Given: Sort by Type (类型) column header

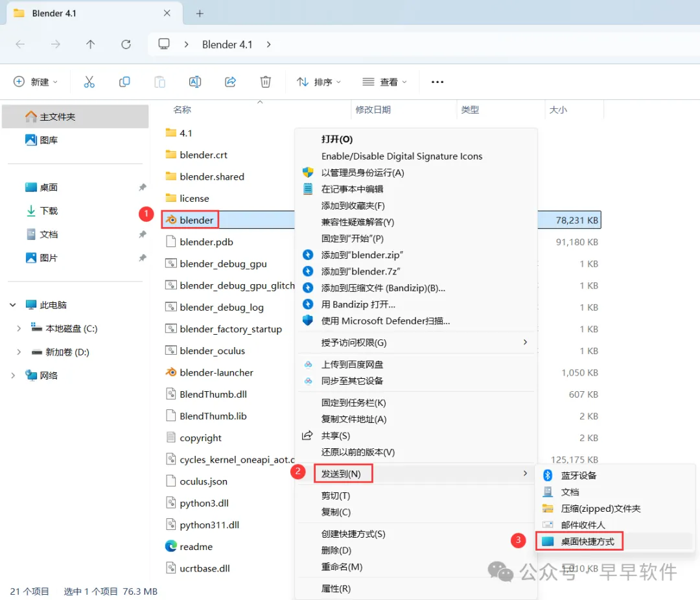Looking at the screenshot, I should (470, 110).
